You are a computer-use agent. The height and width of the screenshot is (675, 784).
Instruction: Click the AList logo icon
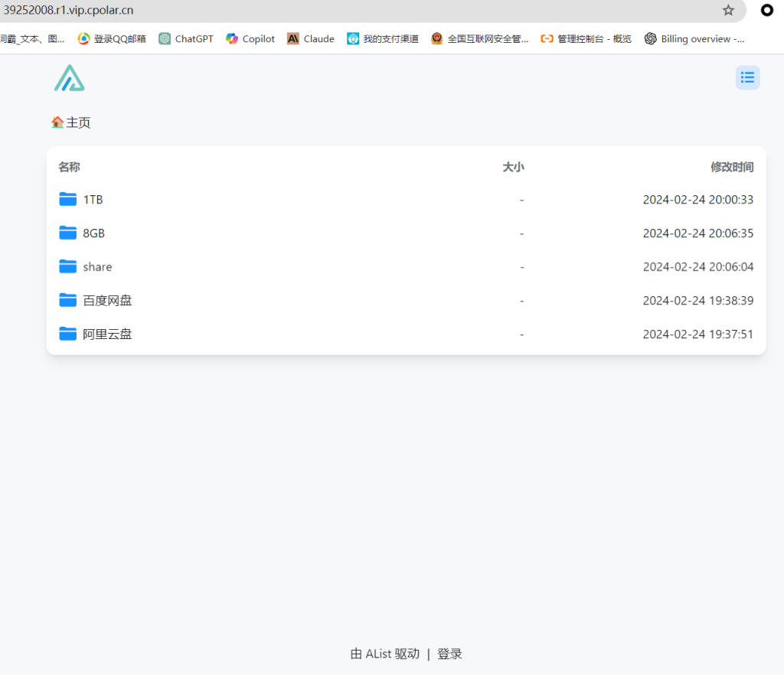pyautogui.click(x=69, y=78)
